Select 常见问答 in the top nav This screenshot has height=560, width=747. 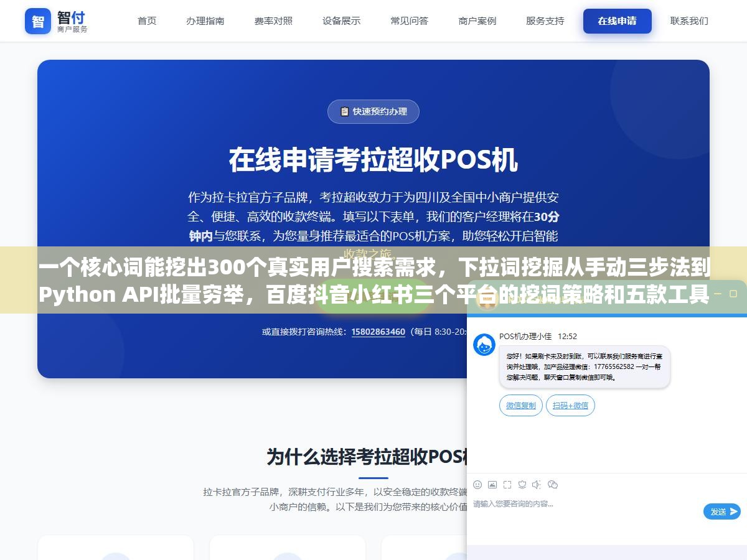point(409,21)
